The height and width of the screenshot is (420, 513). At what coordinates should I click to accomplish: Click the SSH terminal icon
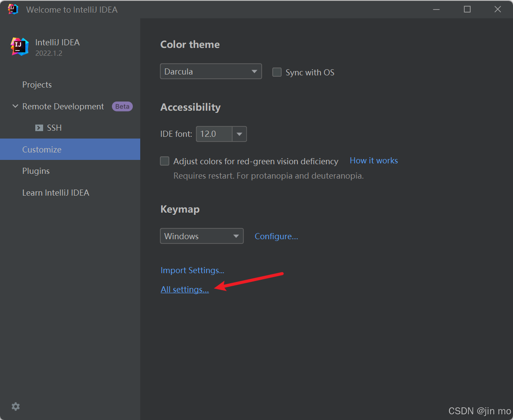(39, 128)
